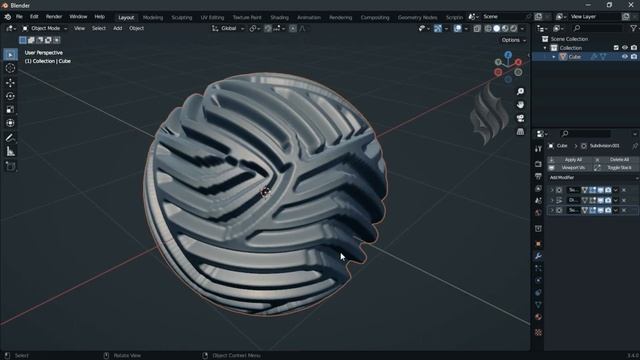Toggle Collection exclude checkbox in outliner
640x360 pixels.
coord(616,48)
